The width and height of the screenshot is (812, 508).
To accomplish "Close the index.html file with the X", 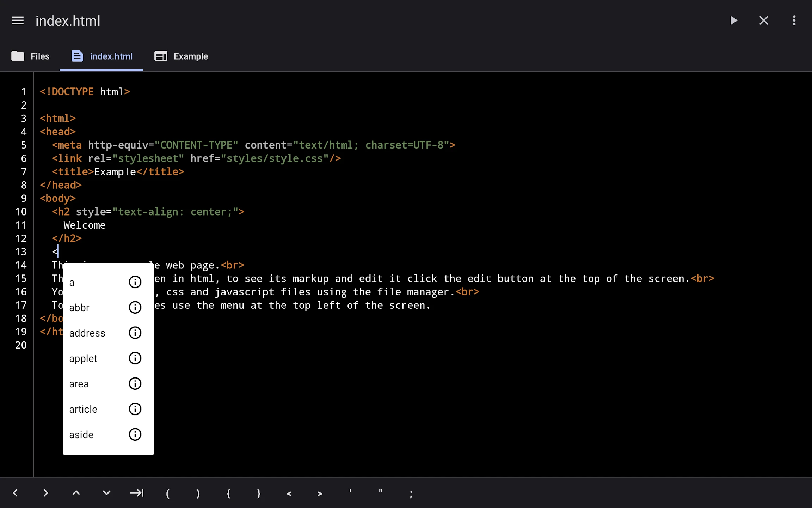I will pyautogui.click(x=764, y=20).
